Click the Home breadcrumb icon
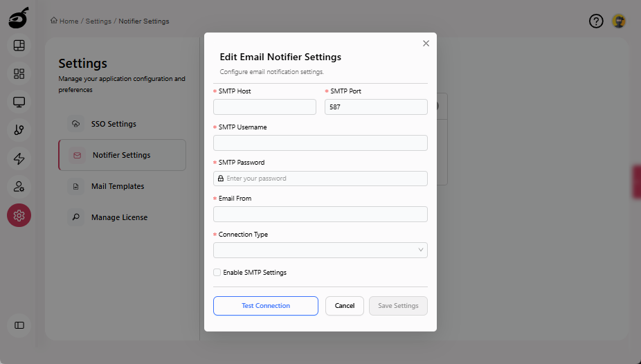 (54, 21)
